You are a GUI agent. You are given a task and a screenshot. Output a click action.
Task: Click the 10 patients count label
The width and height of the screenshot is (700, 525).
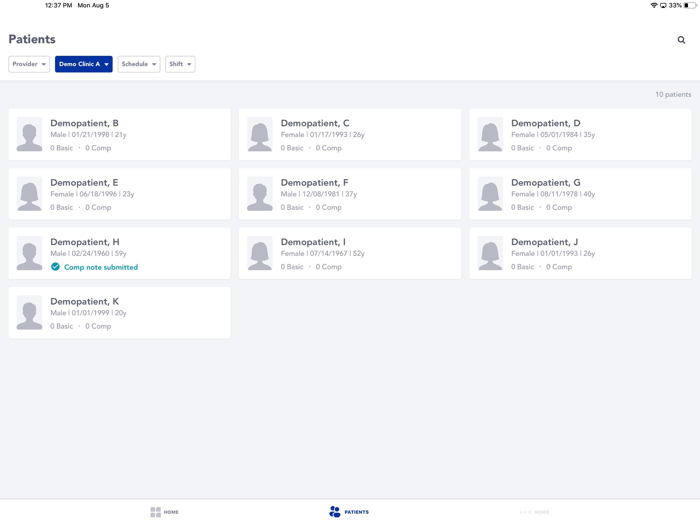coord(673,95)
